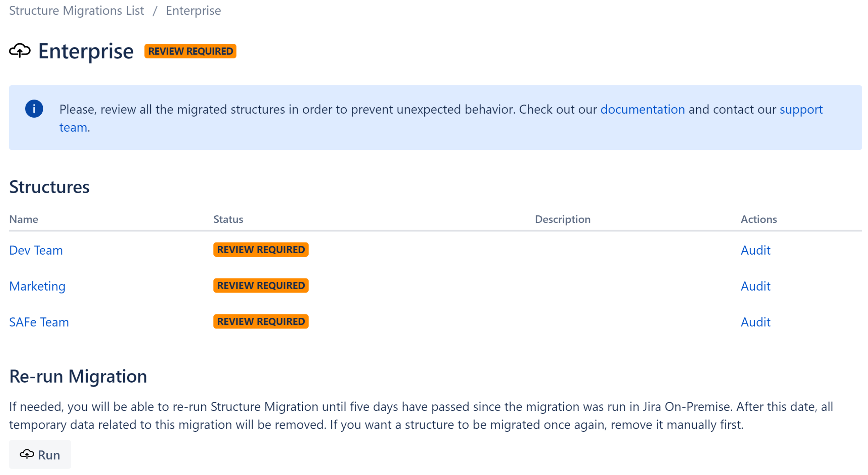Image resolution: width=868 pixels, height=475 pixels.
Task: Click the Enterprise breadcrumb item
Action: point(193,11)
